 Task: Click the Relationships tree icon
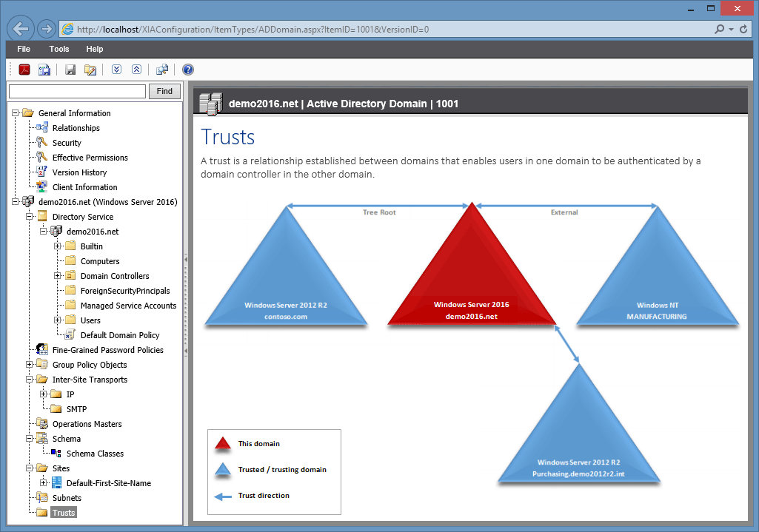pos(42,128)
